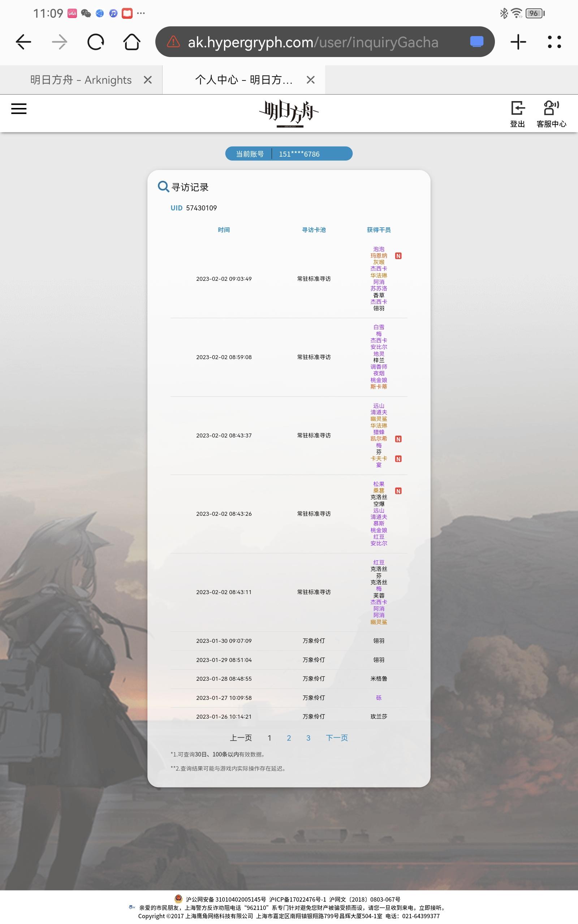
Task: Log out using the 登出 icon
Action: (x=518, y=114)
